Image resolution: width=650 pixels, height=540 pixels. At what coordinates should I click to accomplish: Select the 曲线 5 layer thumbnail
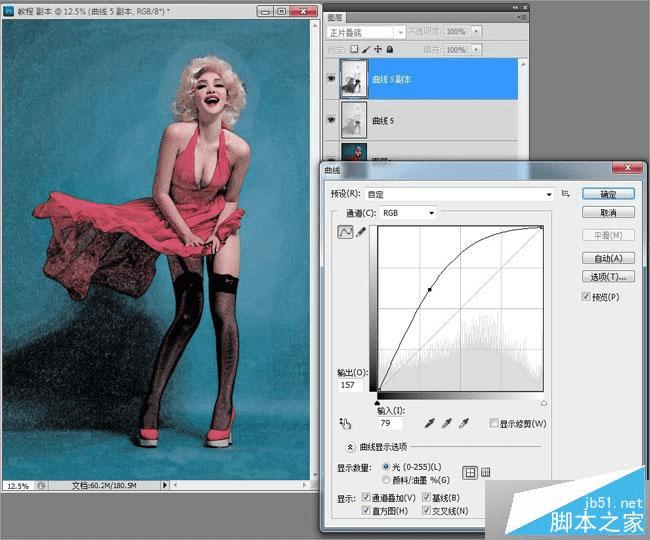tap(354, 120)
